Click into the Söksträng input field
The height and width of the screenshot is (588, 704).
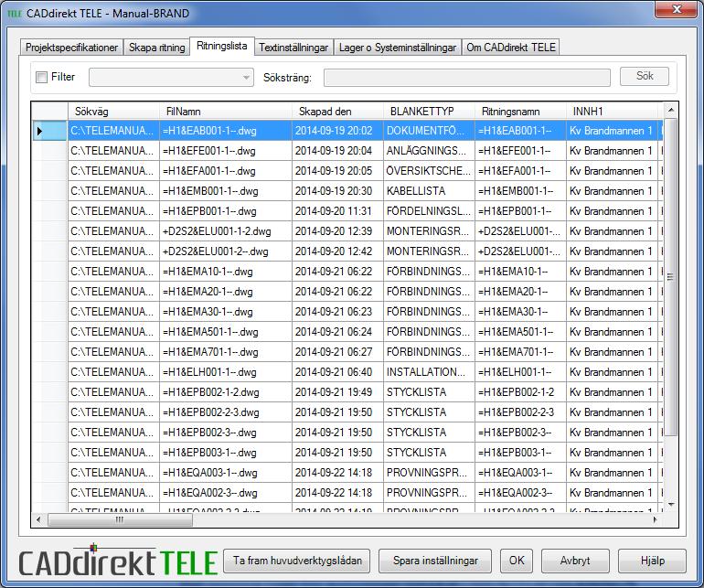pyautogui.click(x=467, y=77)
